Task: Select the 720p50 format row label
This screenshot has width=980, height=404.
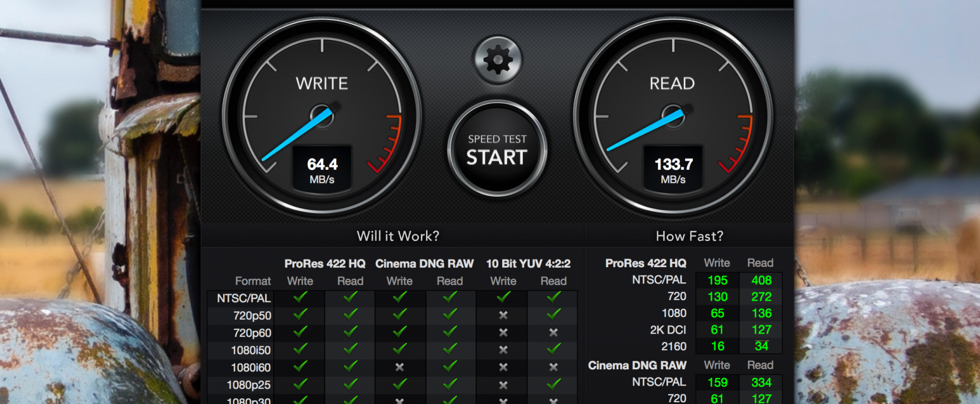Action: 252,316
